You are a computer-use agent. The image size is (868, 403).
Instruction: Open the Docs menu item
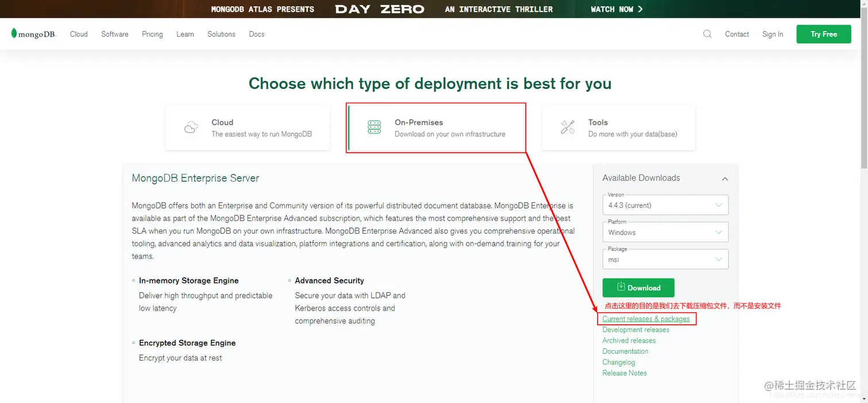point(257,34)
